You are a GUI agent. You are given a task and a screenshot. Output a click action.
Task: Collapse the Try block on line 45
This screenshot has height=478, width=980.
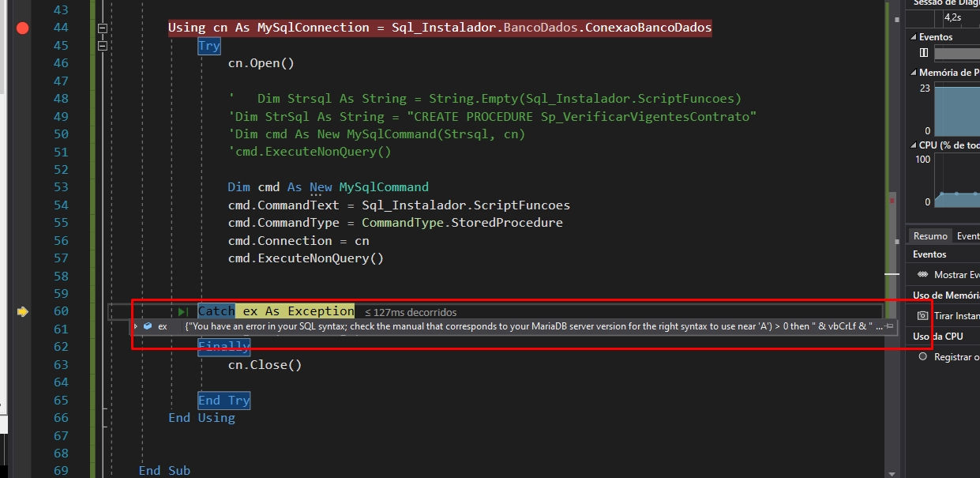[x=102, y=46]
